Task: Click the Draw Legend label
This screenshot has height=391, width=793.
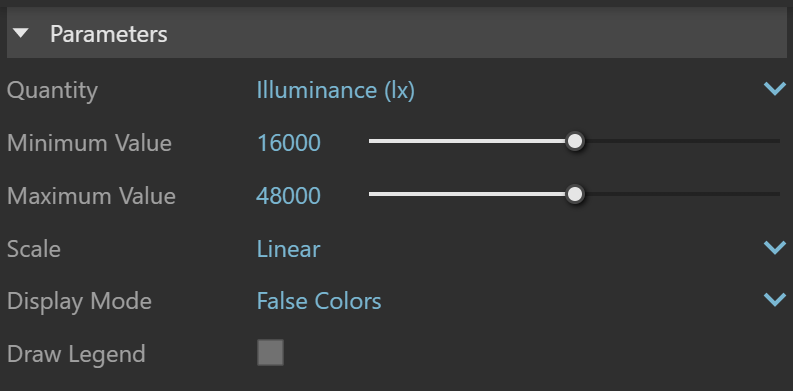Action: click(x=76, y=354)
